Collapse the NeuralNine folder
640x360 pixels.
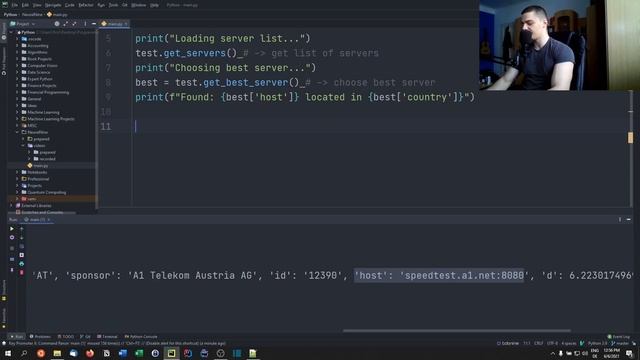point(17,132)
